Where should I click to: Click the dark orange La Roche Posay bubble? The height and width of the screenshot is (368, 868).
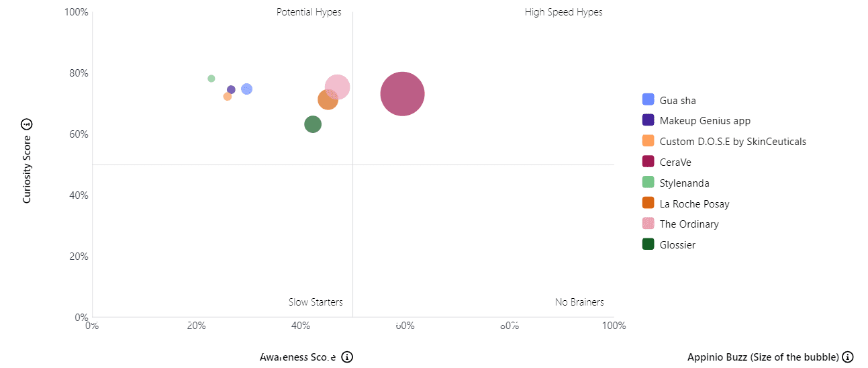tap(326, 101)
